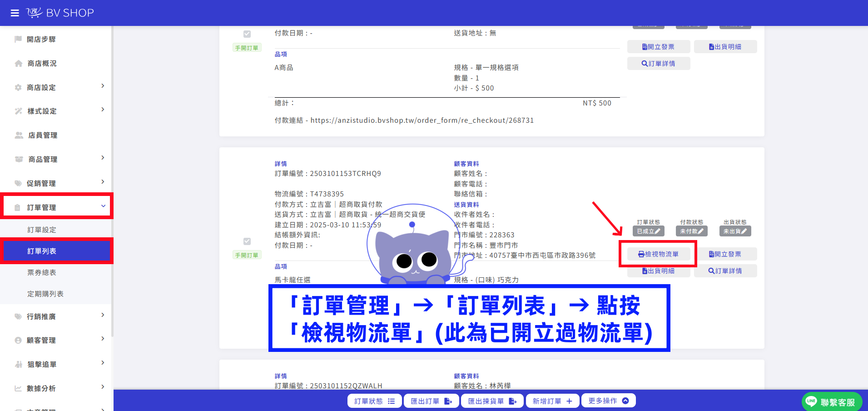868x411 pixels.
Task: Toggle checkbox for the A商品 order
Action: [x=247, y=34]
